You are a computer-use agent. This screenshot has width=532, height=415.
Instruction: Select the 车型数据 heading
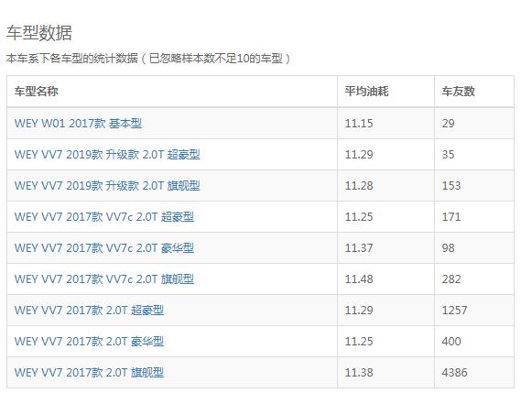tap(39, 33)
